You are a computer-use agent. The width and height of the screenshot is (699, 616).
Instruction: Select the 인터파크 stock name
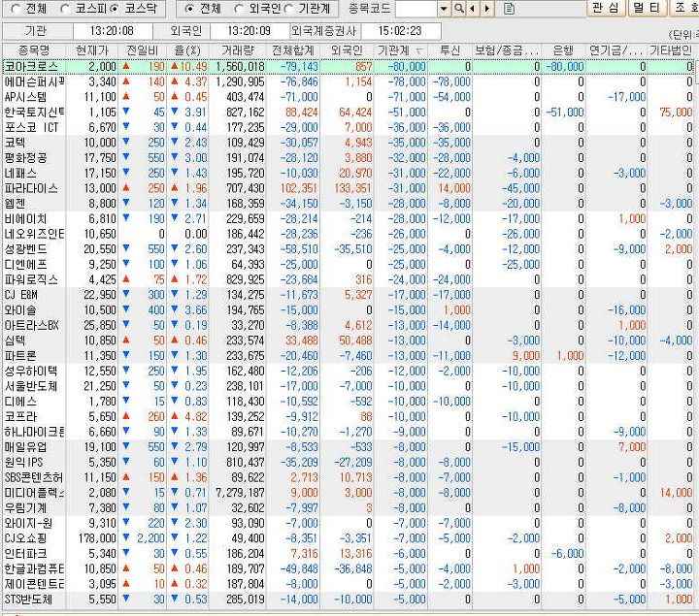coord(25,553)
